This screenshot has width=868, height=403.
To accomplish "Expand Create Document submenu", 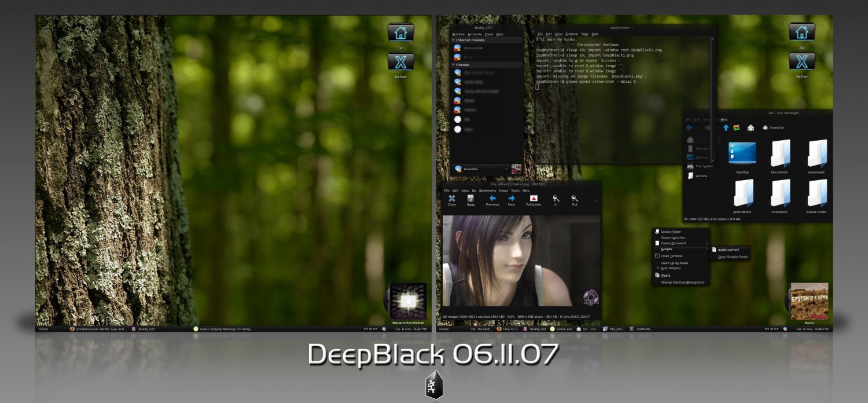I will click(681, 243).
